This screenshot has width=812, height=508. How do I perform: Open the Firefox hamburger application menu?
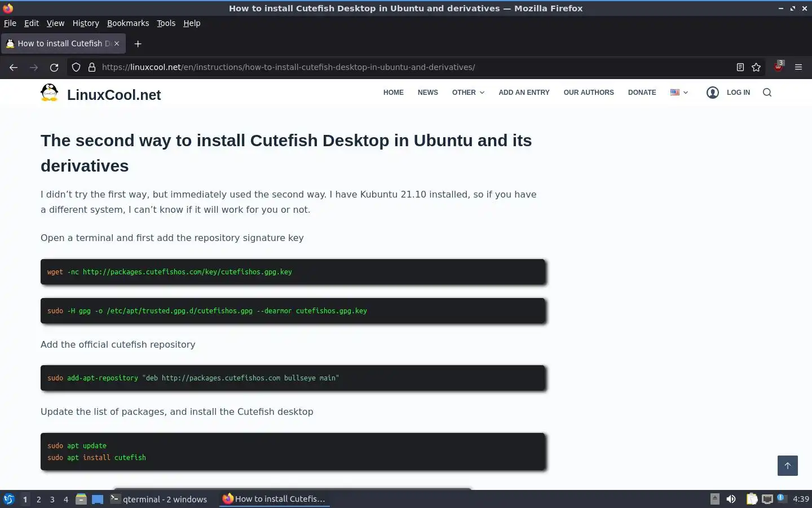798,67
